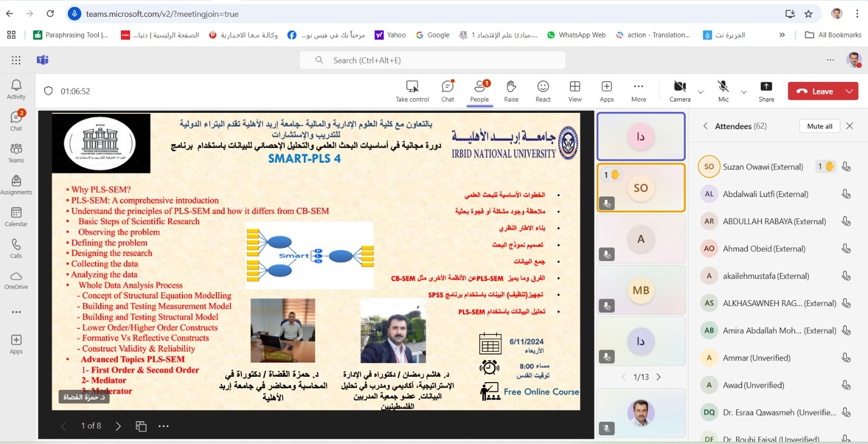Click the Teams search box

[x=432, y=60]
